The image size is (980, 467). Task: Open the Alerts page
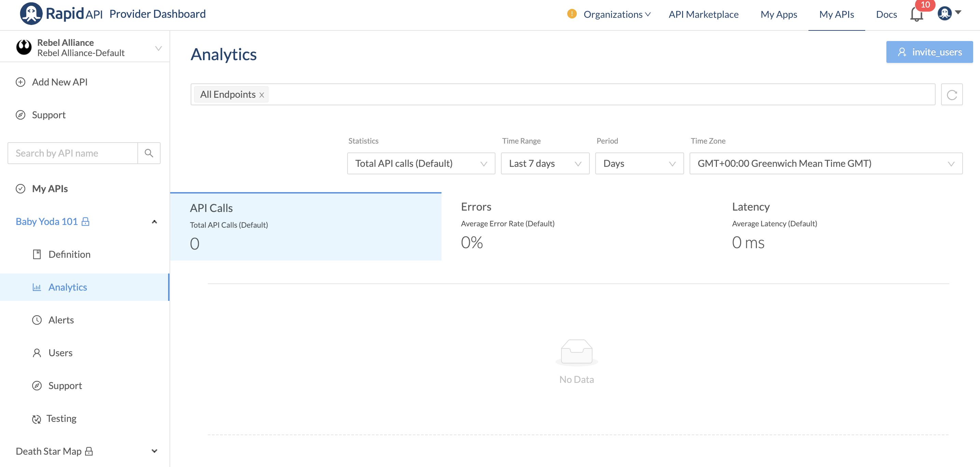point(61,320)
